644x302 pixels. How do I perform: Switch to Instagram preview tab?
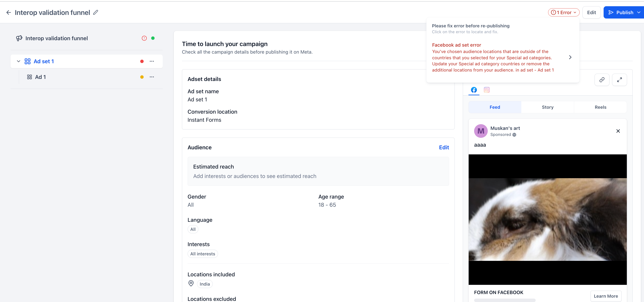pyautogui.click(x=487, y=90)
